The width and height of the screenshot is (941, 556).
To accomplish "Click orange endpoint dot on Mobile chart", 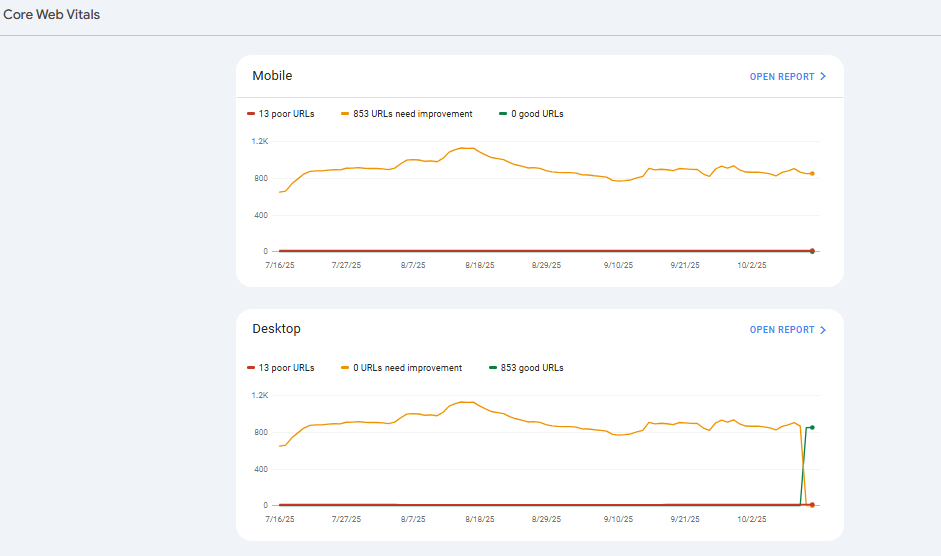I will 812,174.
